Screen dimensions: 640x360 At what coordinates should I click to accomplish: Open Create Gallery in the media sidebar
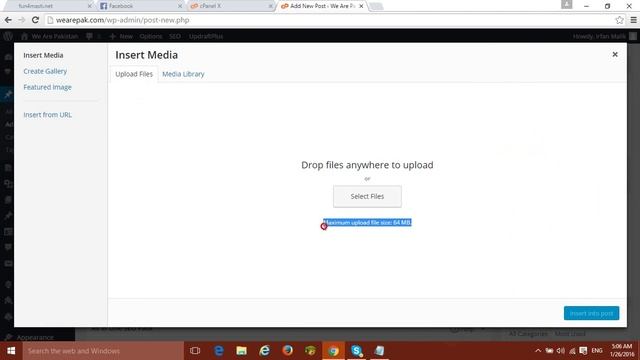coord(45,71)
